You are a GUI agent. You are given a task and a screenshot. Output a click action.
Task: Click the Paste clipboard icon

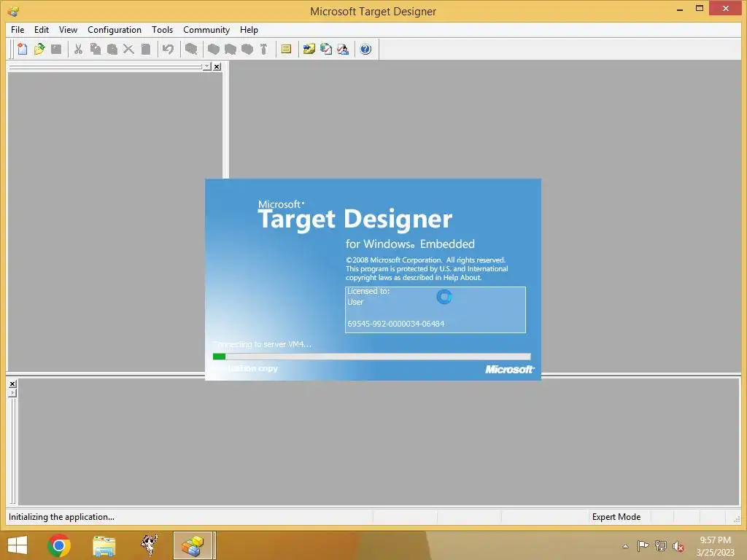[112, 49]
